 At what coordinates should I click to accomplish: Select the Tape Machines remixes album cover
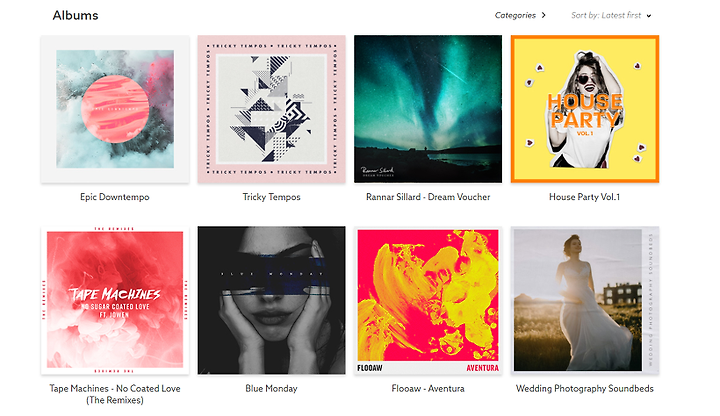click(115, 300)
